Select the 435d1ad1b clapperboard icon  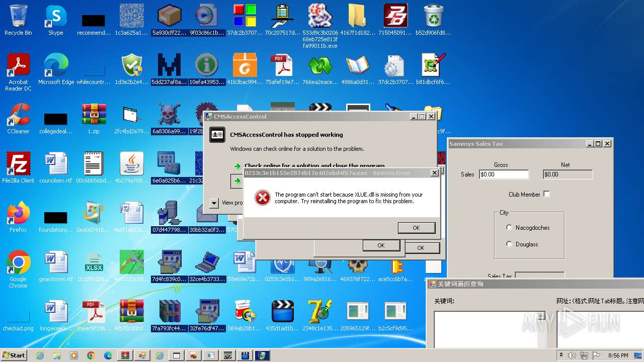coord(283,316)
